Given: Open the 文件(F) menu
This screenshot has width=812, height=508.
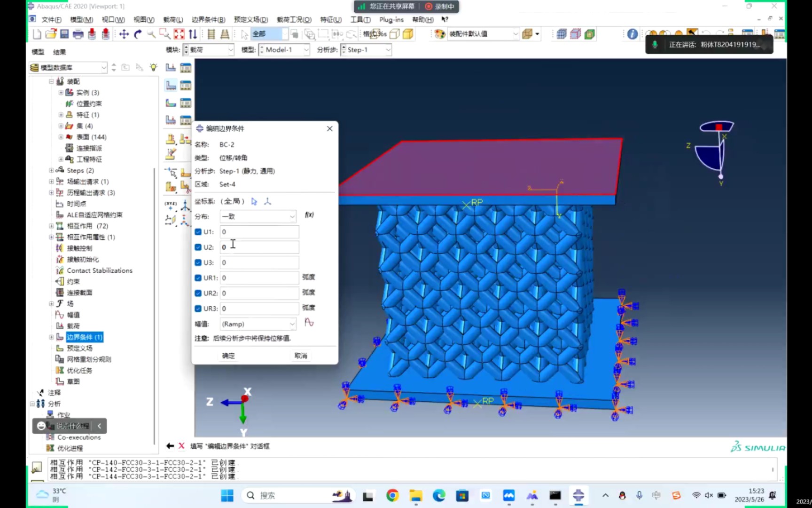Looking at the screenshot, I should pyautogui.click(x=51, y=19).
